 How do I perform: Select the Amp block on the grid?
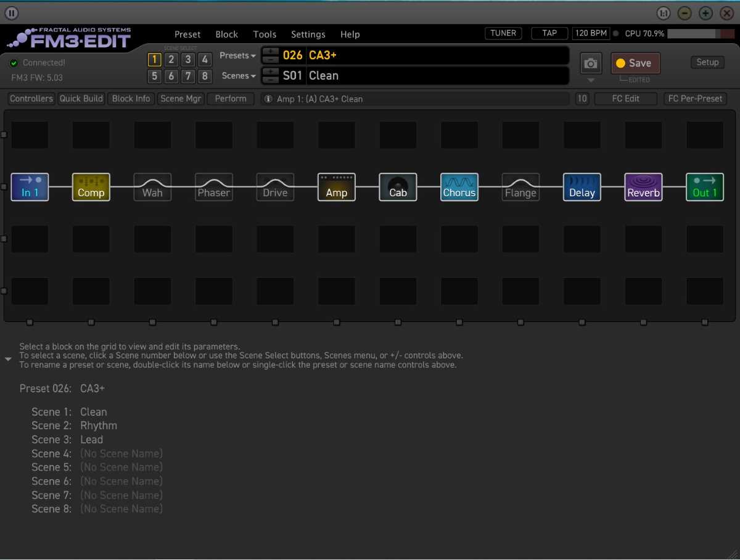click(x=337, y=187)
